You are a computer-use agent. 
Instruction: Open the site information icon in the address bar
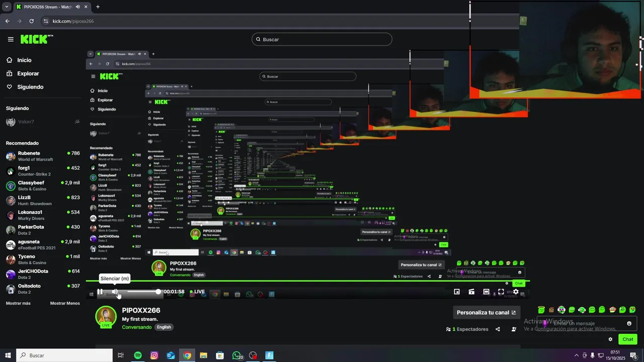pos(46,21)
